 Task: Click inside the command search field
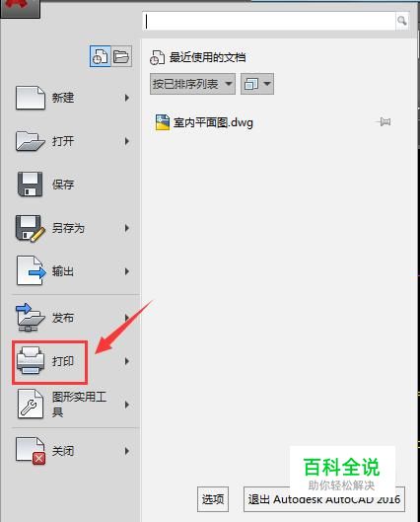tap(269, 21)
